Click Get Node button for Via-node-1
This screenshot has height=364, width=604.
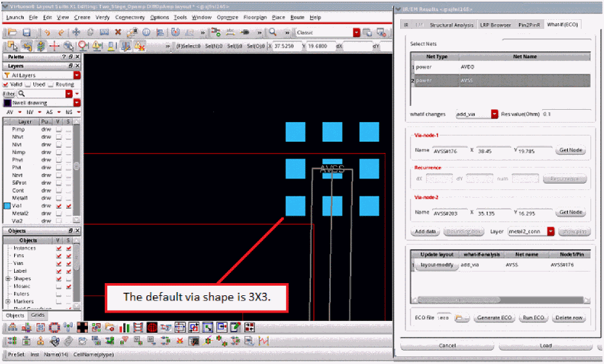click(x=571, y=150)
